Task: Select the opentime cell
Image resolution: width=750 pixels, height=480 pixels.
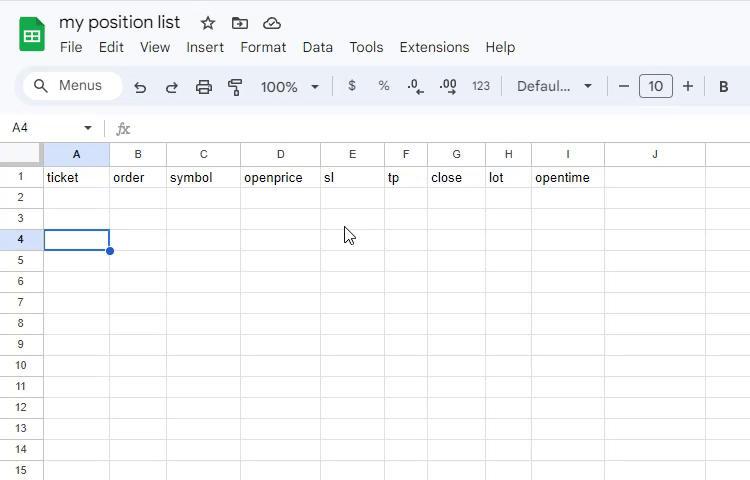Action: [x=568, y=177]
